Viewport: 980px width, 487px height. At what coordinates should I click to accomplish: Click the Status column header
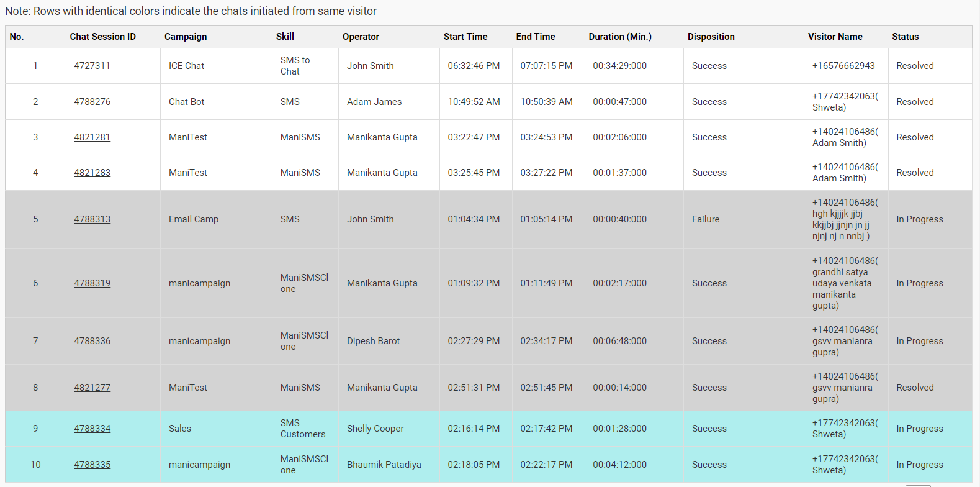click(905, 37)
